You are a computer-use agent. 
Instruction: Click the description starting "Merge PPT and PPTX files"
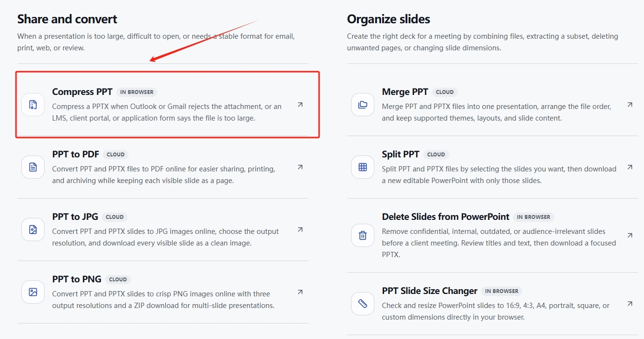[497, 112]
